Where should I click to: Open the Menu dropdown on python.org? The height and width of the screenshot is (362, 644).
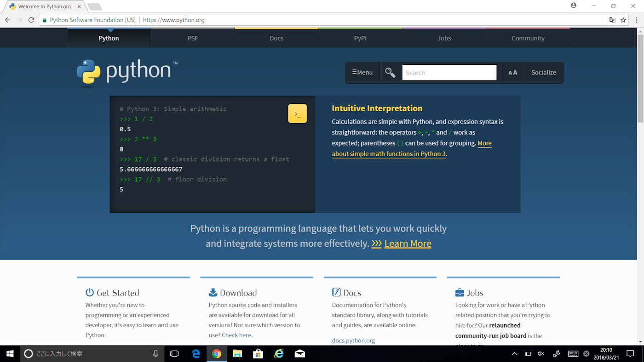point(362,73)
